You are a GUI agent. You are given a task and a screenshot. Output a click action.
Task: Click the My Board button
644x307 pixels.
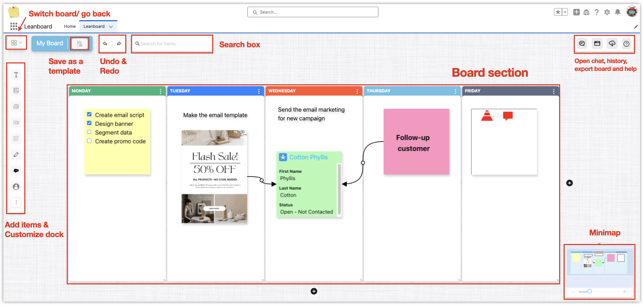click(50, 43)
